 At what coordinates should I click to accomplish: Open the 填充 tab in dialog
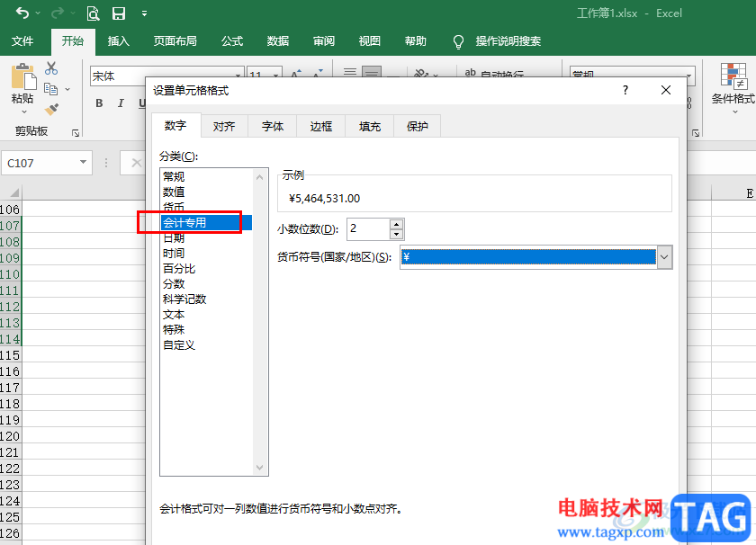point(370,126)
